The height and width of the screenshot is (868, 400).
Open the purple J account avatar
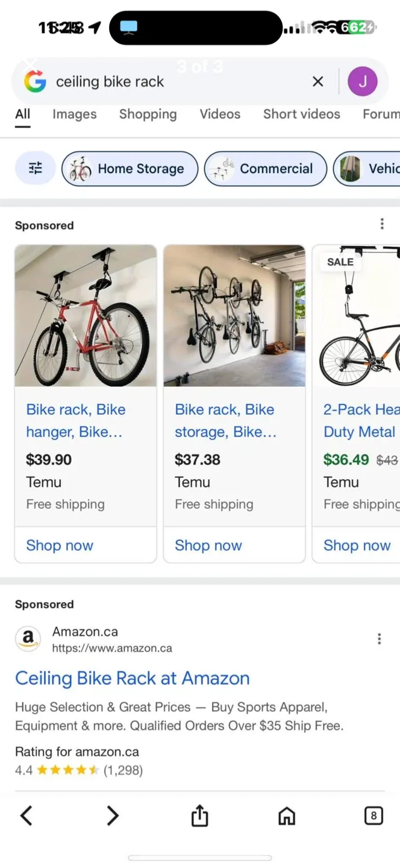pyautogui.click(x=363, y=81)
